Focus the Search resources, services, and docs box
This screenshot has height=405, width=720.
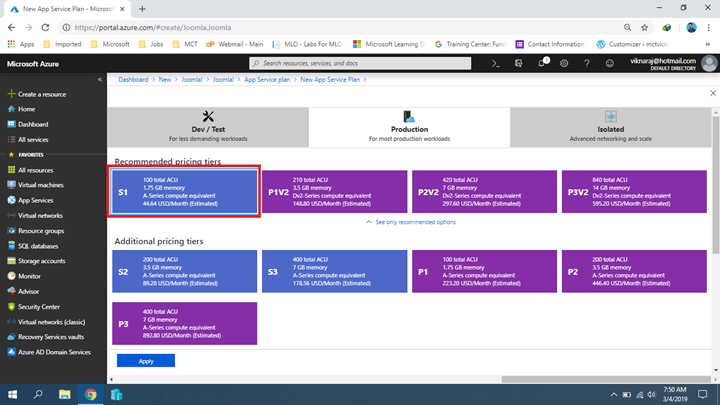360,63
